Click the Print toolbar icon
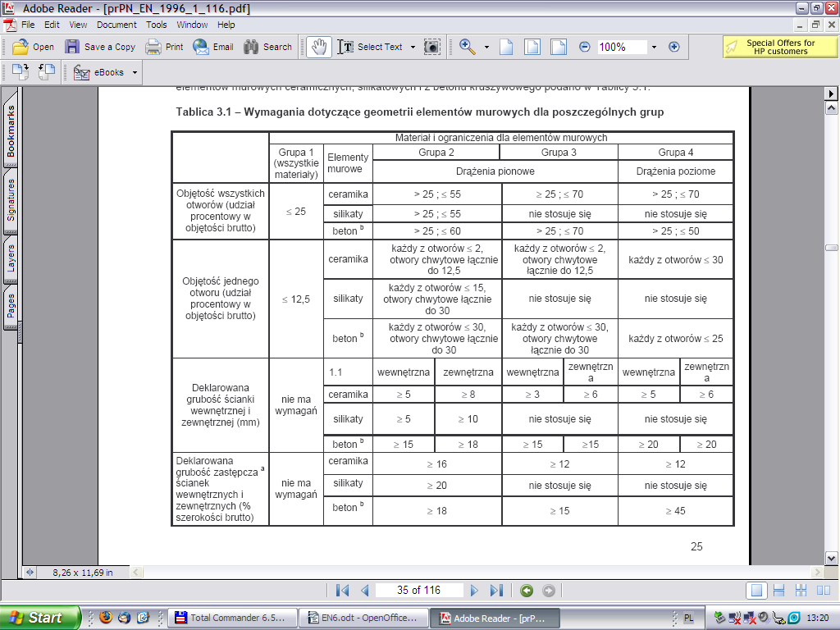Image resolution: width=840 pixels, height=630 pixels. tap(153, 47)
